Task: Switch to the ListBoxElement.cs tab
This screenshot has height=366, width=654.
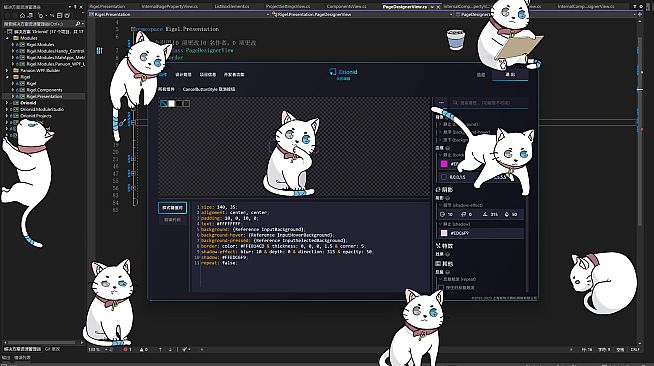Action: (232, 7)
